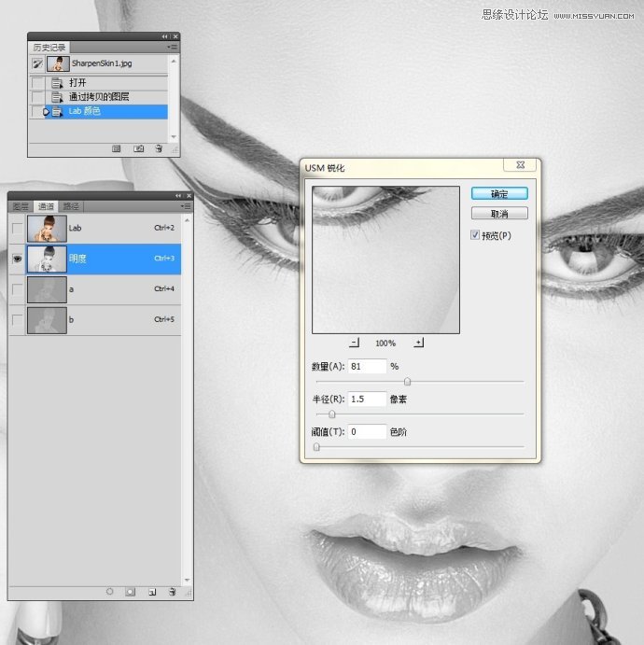Toggle preview 预览(P) checkbox

[x=475, y=235]
